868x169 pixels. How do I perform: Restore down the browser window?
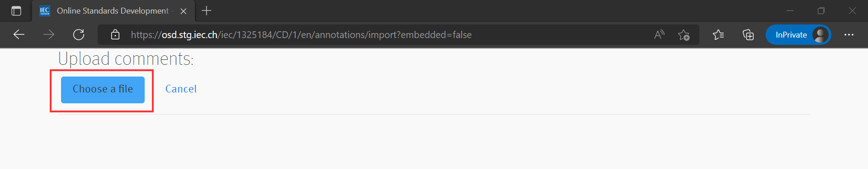[x=821, y=11]
